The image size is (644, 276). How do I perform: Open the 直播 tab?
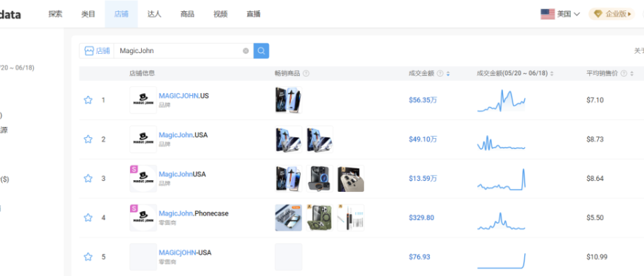(253, 14)
